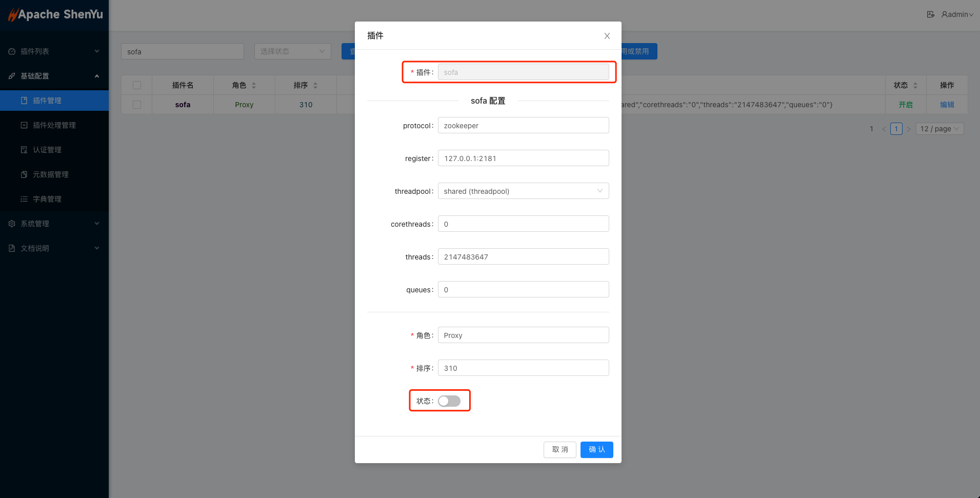
Task: Click the documentation file icon in sidebar
Action: click(x=12, y=248)
